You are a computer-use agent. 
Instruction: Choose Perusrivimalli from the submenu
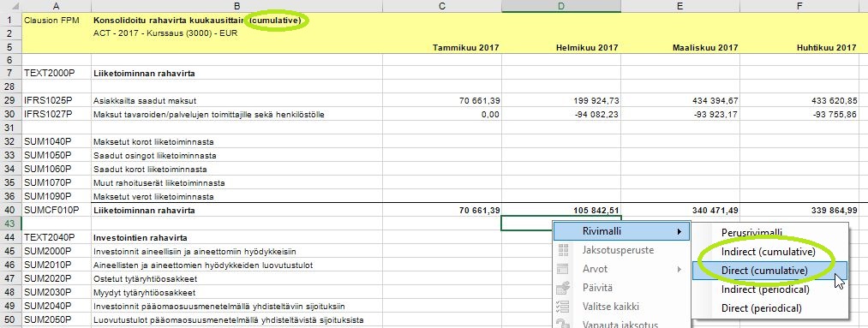point(751,233)
